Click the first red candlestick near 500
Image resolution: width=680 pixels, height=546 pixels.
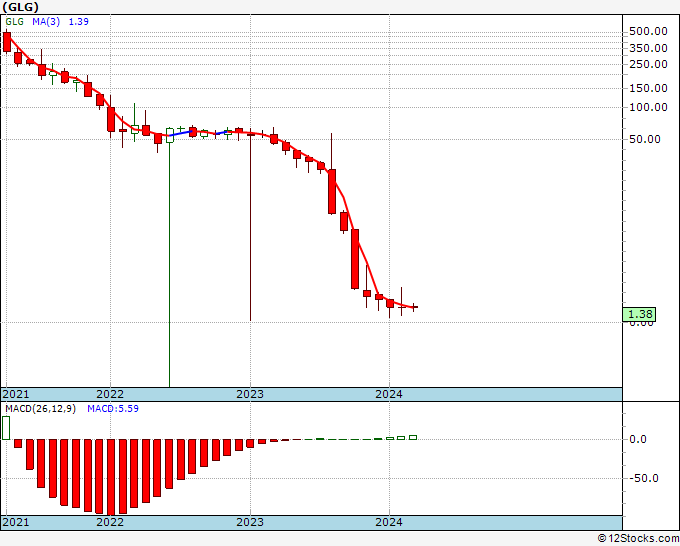coord(7,42)
